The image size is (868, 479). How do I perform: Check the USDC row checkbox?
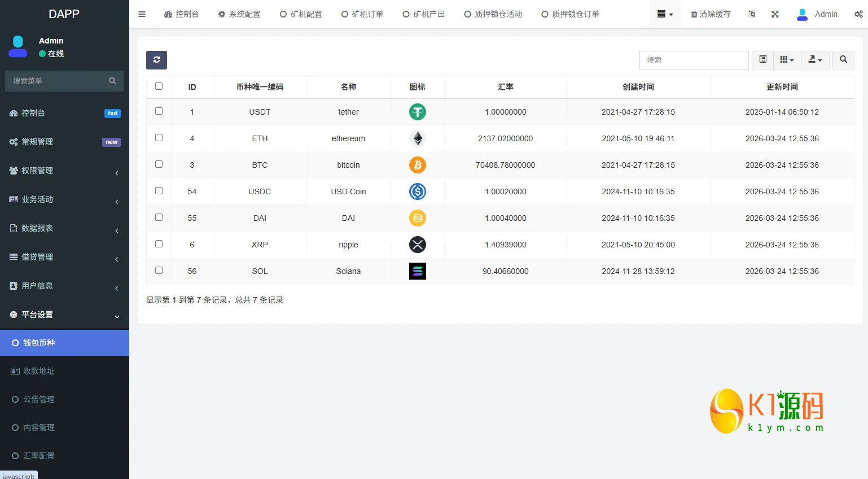pos(159,191)
